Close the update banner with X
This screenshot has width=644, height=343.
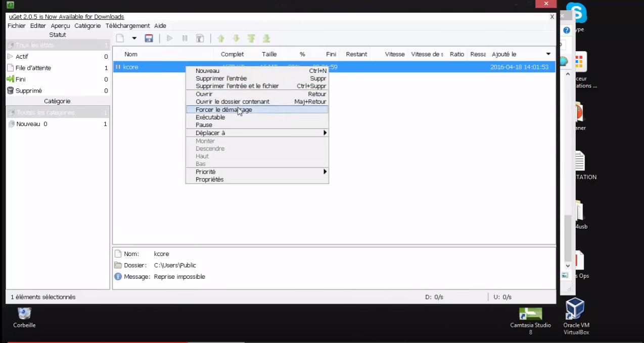(552, 17)
